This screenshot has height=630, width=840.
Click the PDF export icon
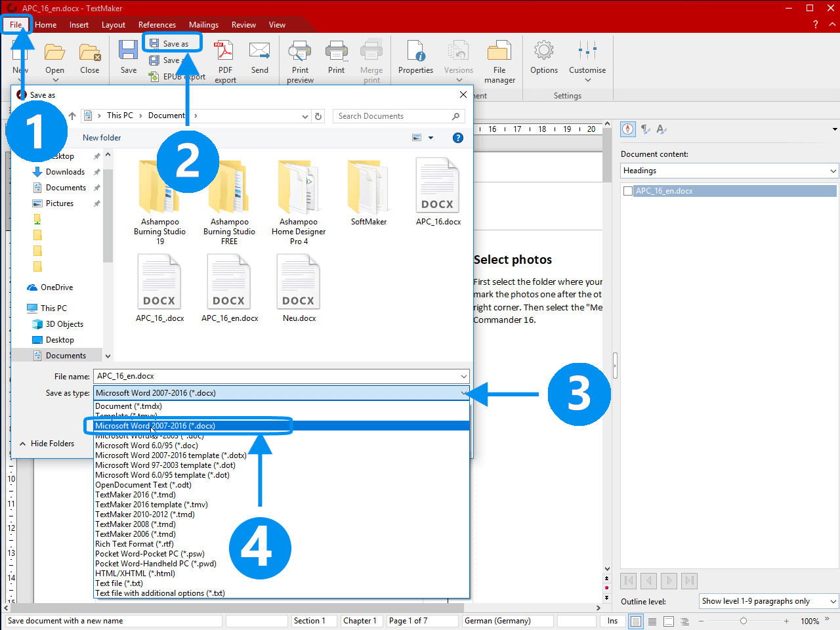pyautogui.click(x=225, y=51)
